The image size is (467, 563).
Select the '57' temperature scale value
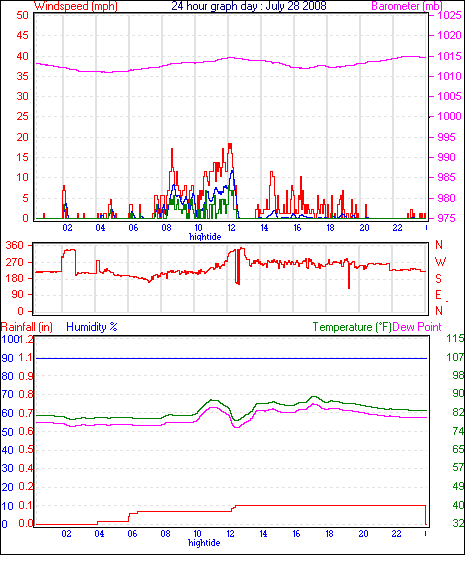point(458,467)
